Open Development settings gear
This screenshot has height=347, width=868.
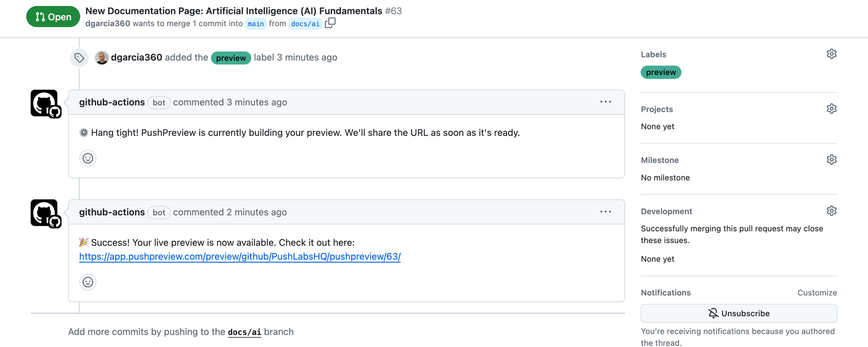tap(831, 211)
